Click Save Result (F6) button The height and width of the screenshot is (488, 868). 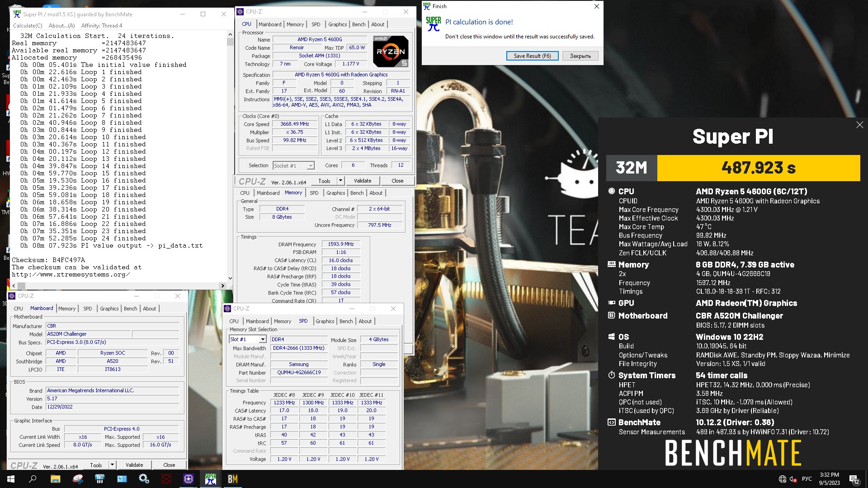coord(532,56)
